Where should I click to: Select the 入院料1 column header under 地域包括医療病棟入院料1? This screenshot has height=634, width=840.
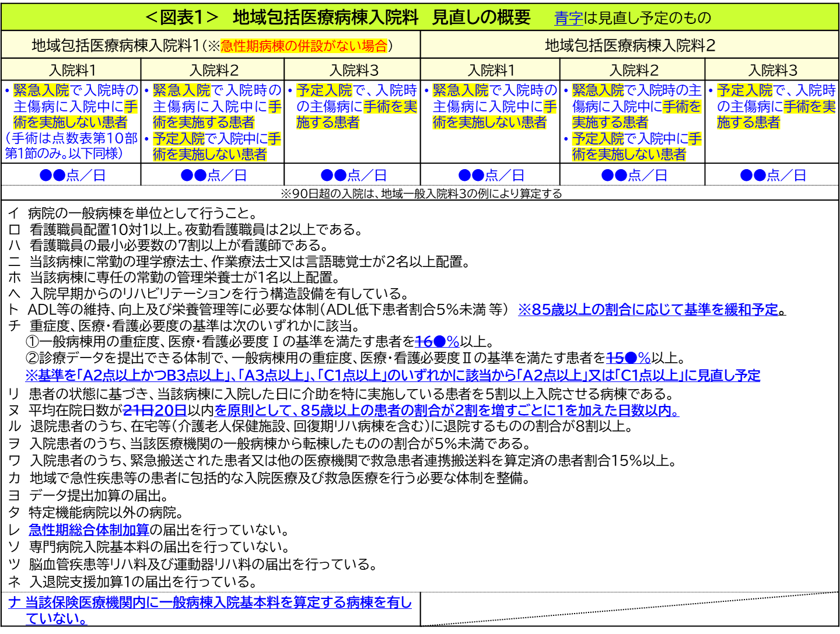pyautogui.click(x=72, y=71)
